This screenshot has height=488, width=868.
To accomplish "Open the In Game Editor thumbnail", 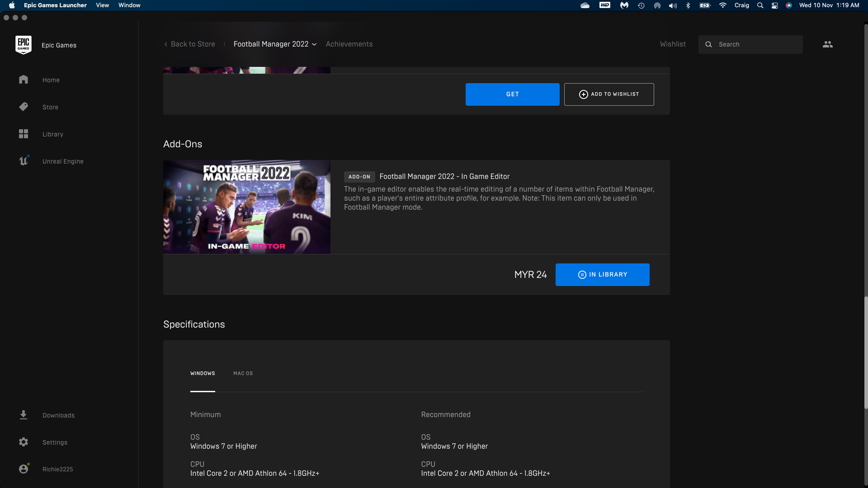I will 247,206.
